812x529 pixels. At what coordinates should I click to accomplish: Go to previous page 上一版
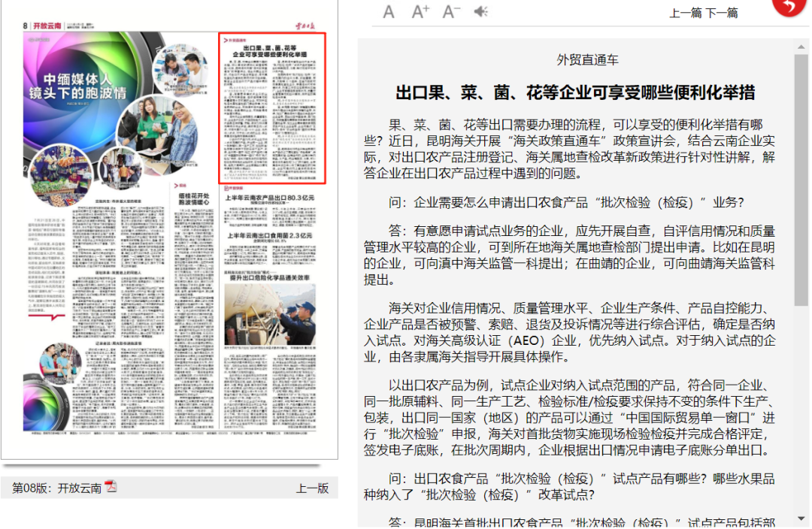(312, 488)
